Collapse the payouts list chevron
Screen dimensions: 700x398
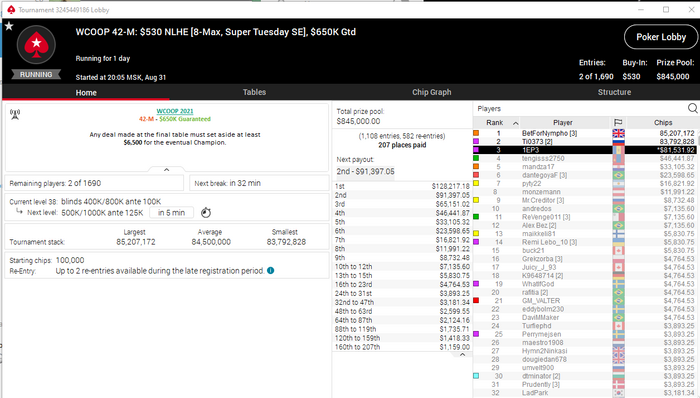pyautogui.click(x=462, y=355)
